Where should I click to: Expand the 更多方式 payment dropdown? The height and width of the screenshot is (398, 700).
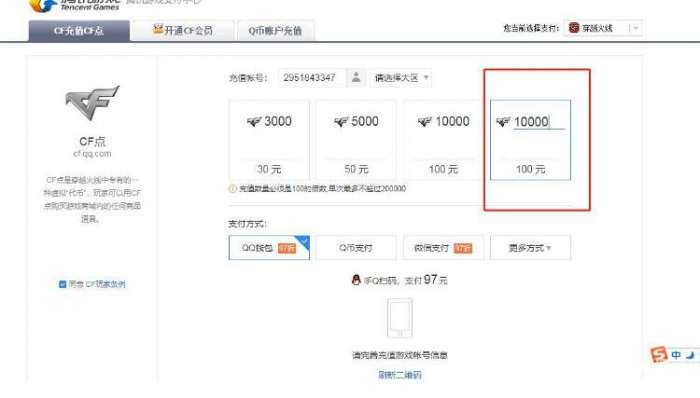pyautogui.click(x=530, y=248)
